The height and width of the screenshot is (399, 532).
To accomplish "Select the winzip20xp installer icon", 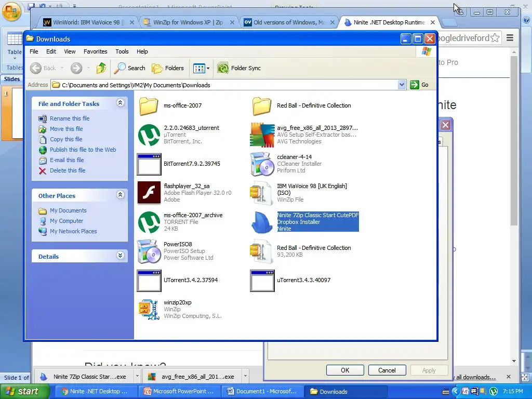I will click(149, 310).
